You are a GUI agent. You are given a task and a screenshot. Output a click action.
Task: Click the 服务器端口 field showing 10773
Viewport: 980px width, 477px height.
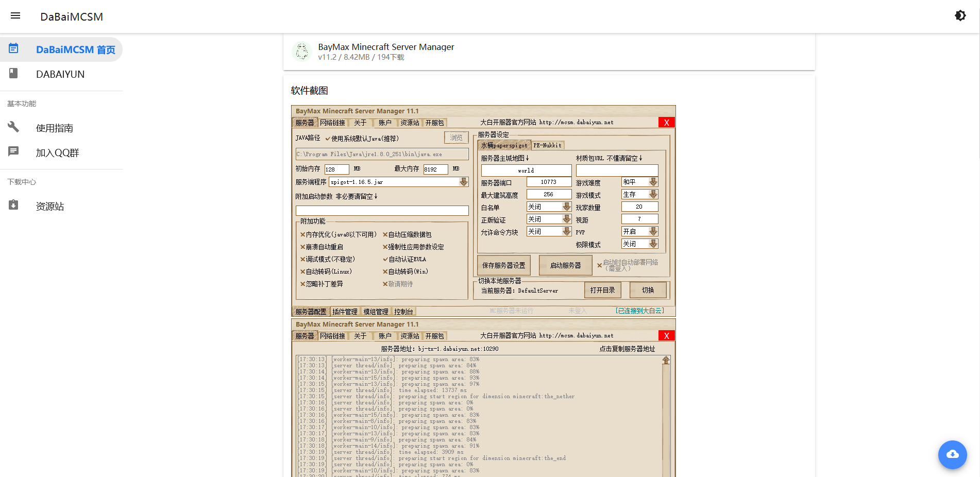tap(549, 182)
